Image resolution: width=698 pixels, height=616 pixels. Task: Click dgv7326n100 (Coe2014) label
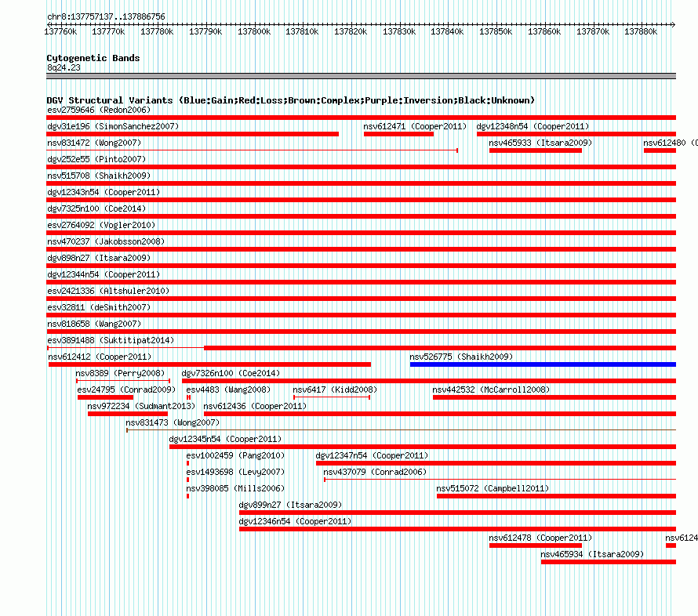(231, 373)
